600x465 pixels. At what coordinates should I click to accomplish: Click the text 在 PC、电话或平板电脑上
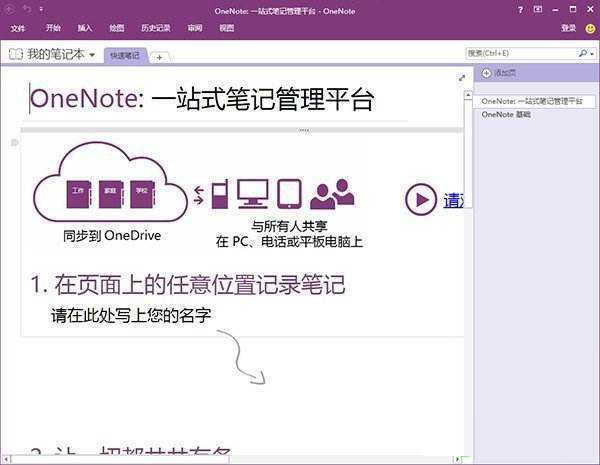tap(289, 242)
